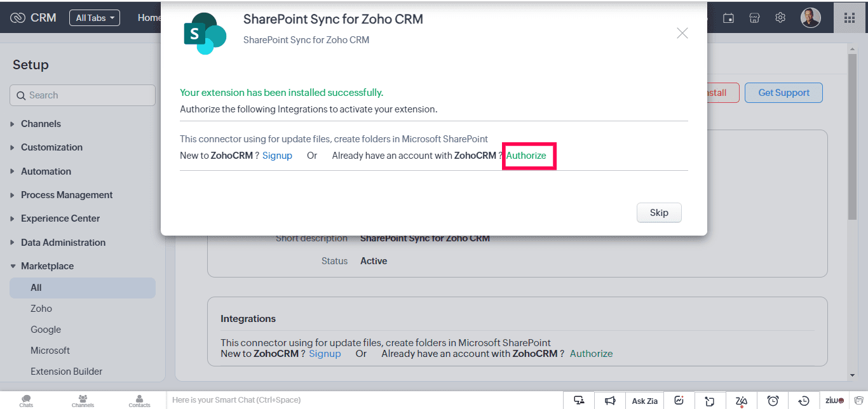Expand the Process Management section

pos(67,195)
